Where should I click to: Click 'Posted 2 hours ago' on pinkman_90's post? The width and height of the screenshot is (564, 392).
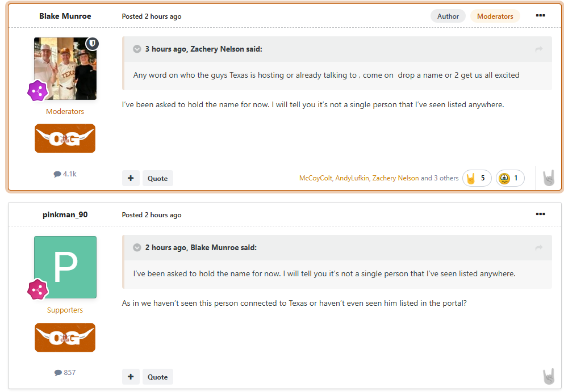point(152,215)
